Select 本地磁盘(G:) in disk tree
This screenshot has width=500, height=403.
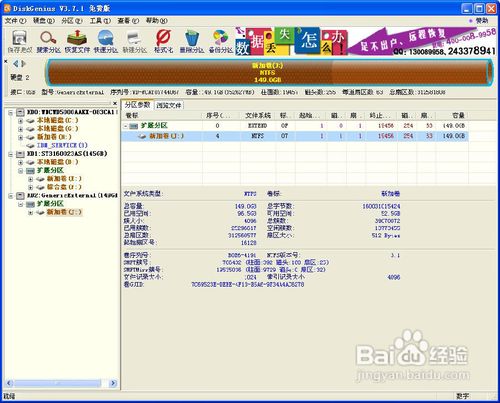(57, 129)
